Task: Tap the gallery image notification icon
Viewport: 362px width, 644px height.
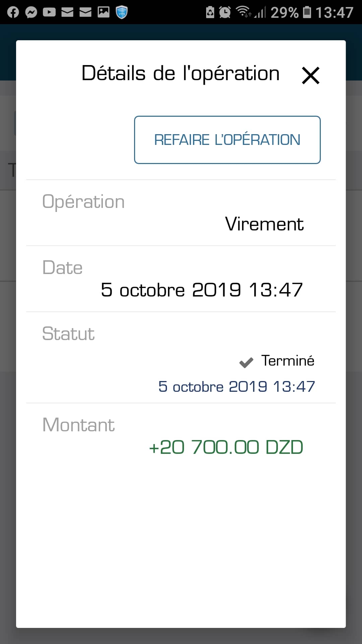Action: 104,12
